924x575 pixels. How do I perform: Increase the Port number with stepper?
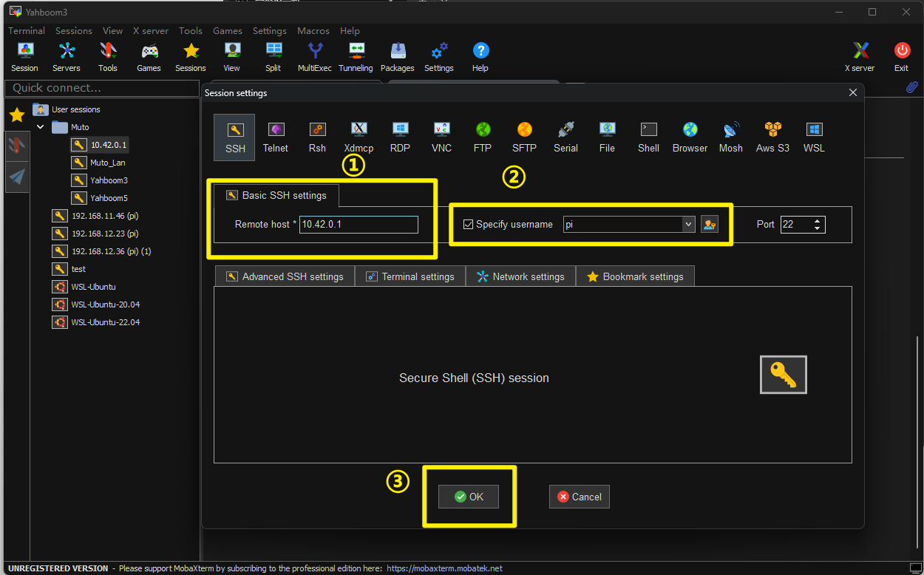pos(817,220)
